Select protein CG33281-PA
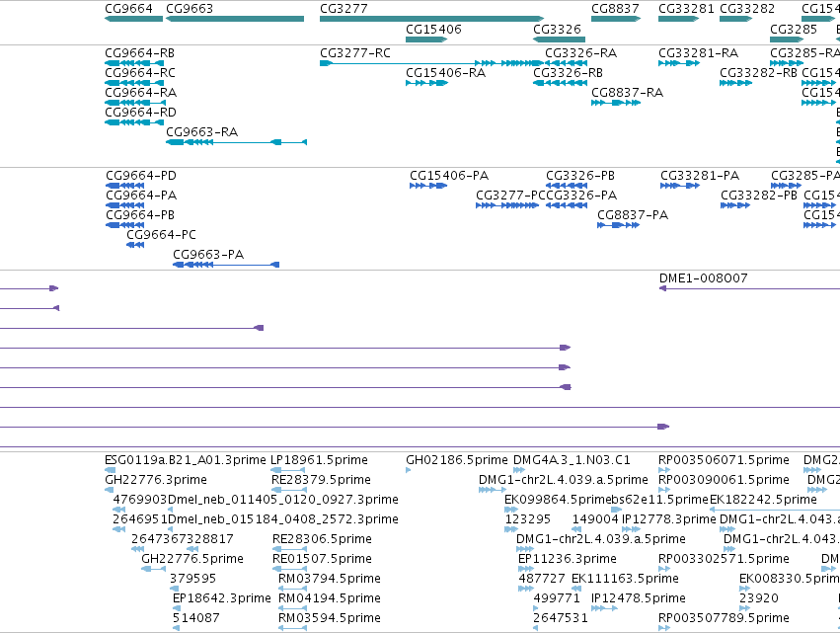This screenshot has width=840, height=633. (x=680, y=186)
